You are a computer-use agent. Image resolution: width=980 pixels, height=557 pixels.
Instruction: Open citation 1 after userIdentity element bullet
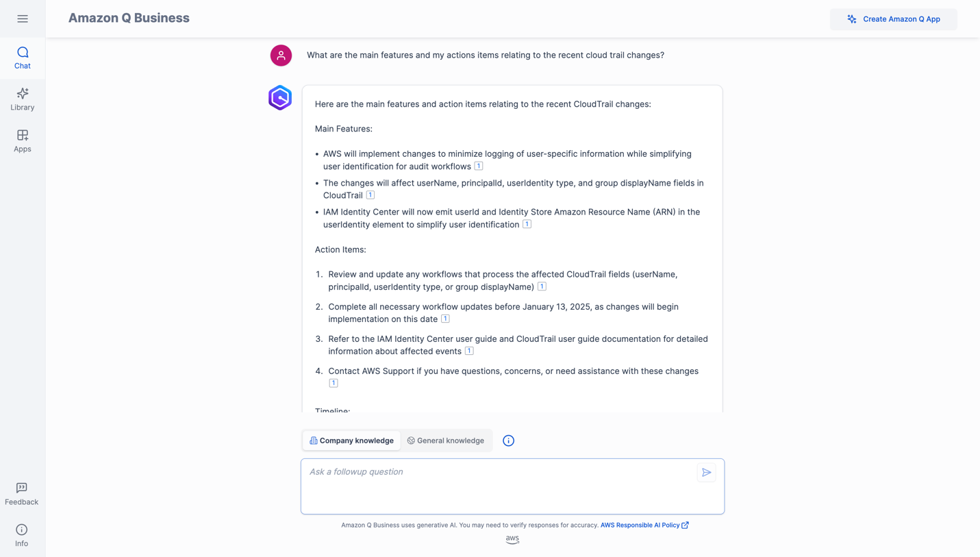(527, 224)
